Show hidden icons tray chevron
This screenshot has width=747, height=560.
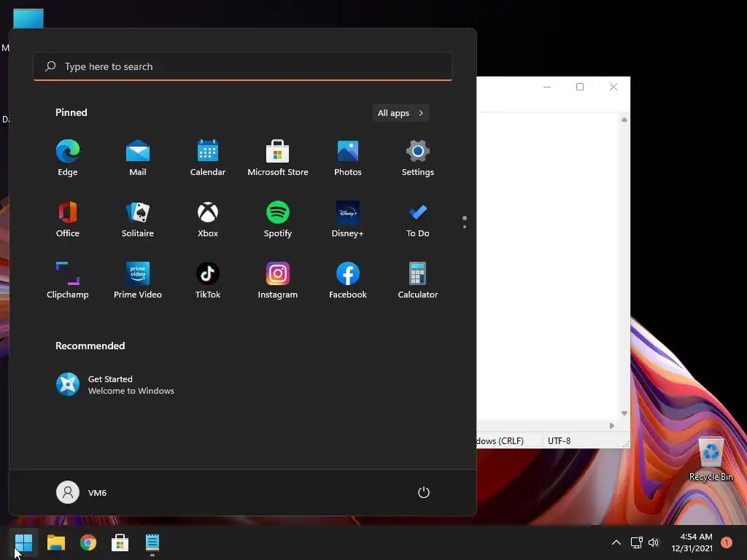[x=616, y=542]
